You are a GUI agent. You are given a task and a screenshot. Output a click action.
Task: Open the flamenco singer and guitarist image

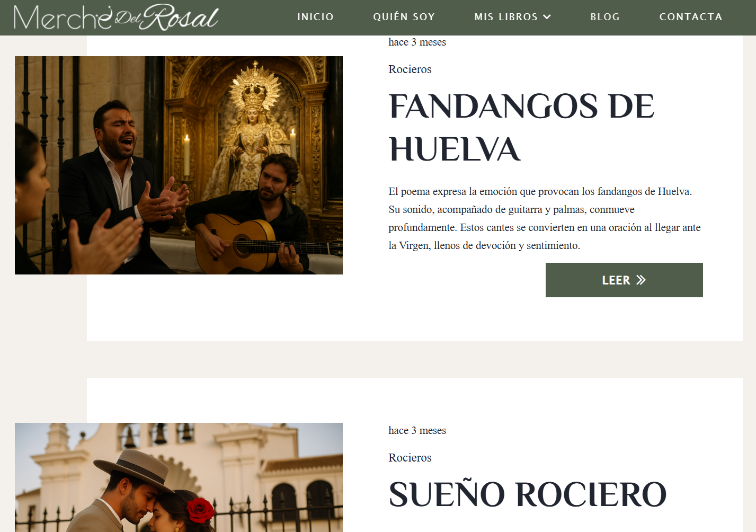(179, 165)
